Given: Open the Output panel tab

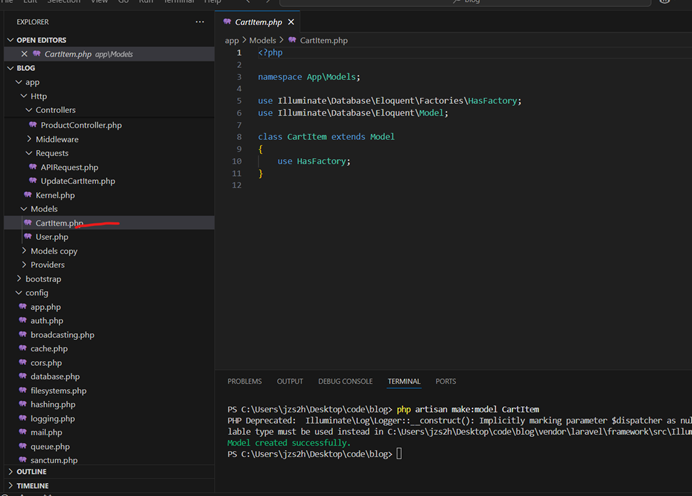Looking at the screenshot, I should tap(290, 381).
